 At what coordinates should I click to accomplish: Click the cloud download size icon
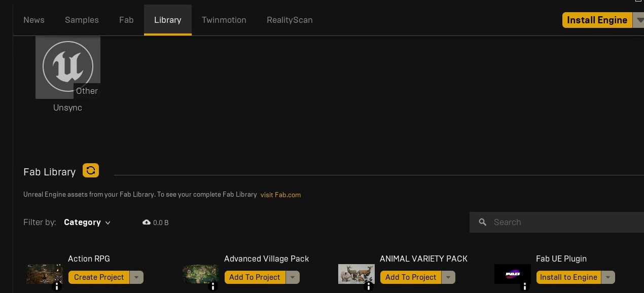click(147, 223)
